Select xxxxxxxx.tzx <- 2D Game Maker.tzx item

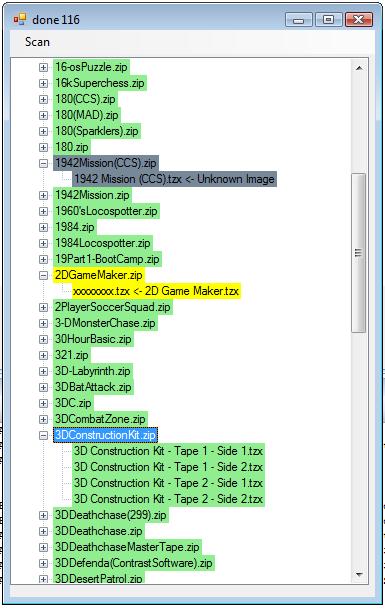click(x=157, y=291)
